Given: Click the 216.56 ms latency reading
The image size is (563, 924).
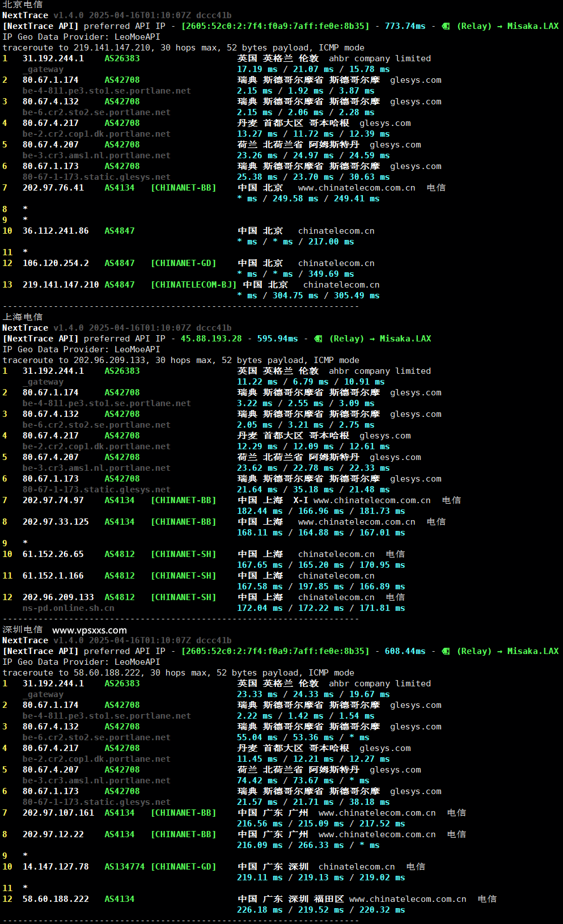Looking at the screenshot, I should [260, 824].
